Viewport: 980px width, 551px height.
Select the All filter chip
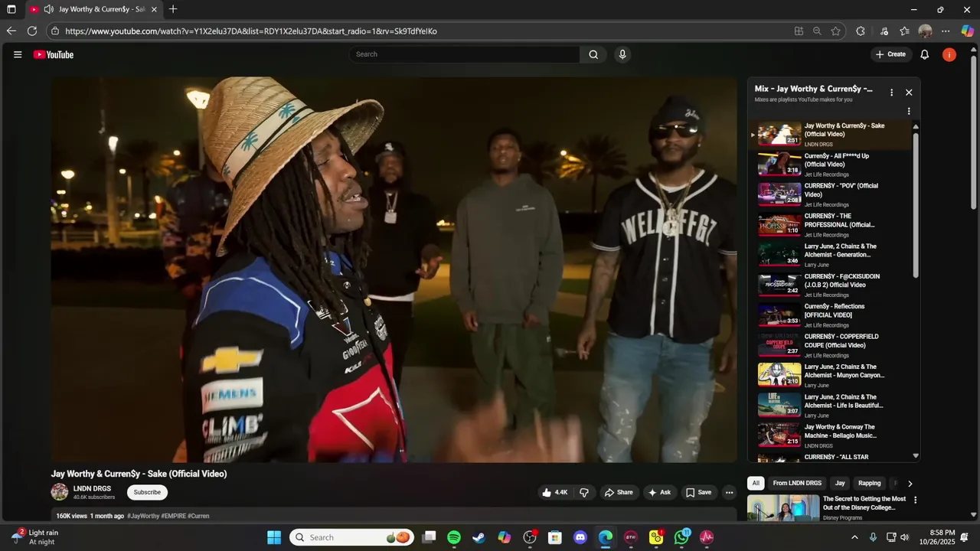pyautogui.click(x=756, y=483)
